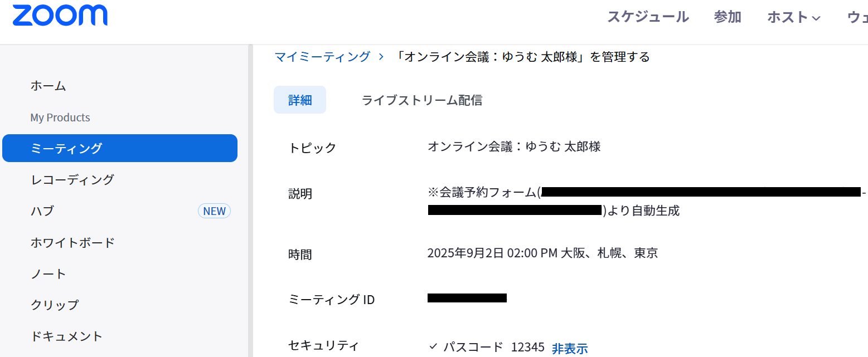Viewport: 868px width, 357px height.
Task: Switch to ライブストリーム配信 tab
Action: click(x=422, y=100)
